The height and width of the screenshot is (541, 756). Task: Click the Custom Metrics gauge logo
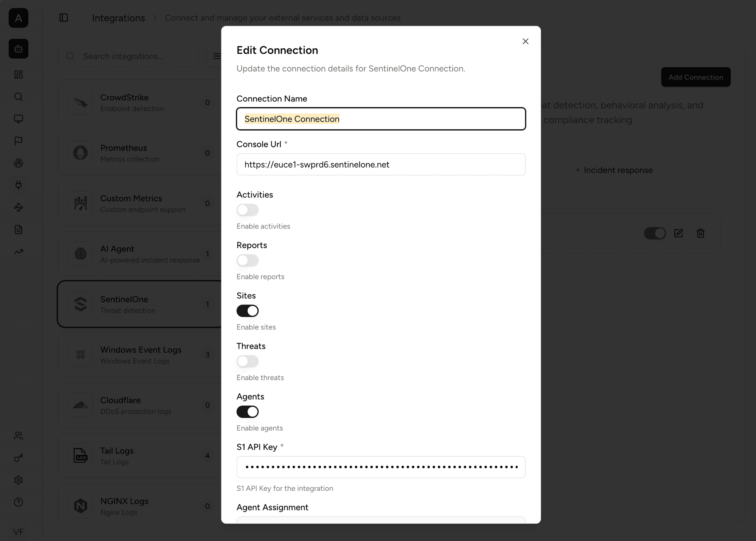click(x=81, y=203)
